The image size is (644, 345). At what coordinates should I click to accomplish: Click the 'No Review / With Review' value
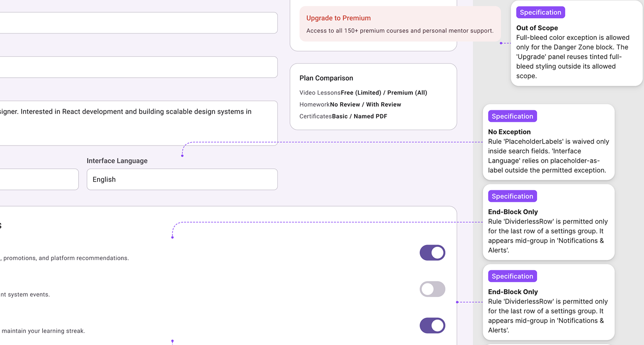(366, 104)
